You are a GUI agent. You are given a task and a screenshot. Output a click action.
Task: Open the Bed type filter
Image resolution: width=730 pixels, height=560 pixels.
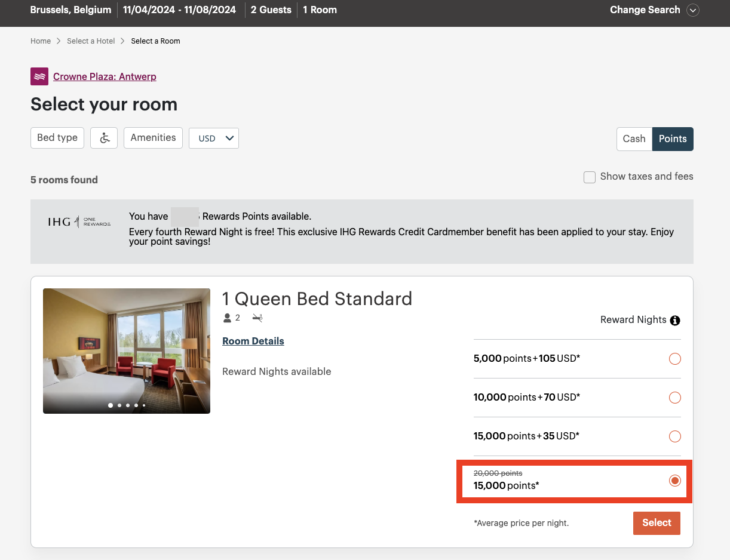pos(57,137)
